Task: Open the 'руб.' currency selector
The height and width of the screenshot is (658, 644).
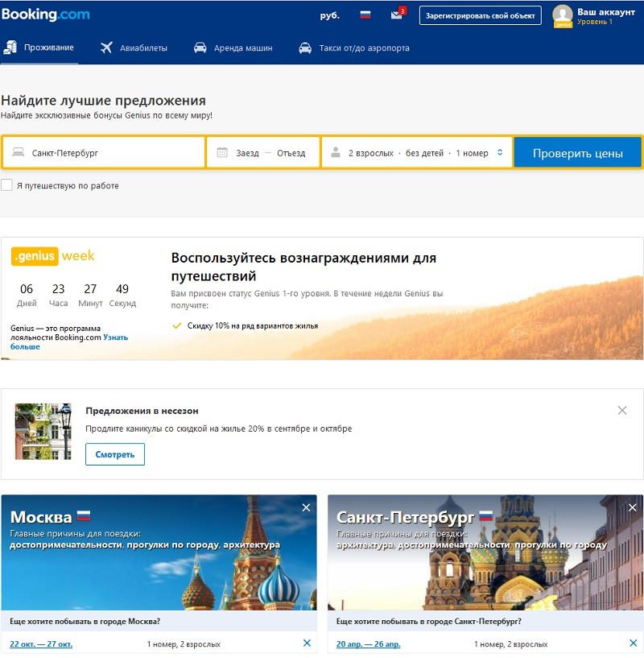Action: click(x=329, y=14)
